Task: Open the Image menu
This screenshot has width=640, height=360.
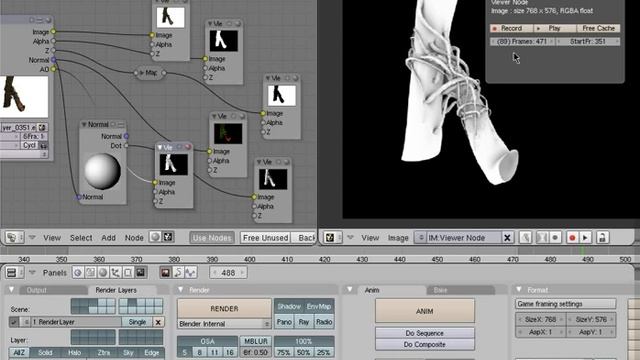Action: pyautogui.click(x=398, y=238)
